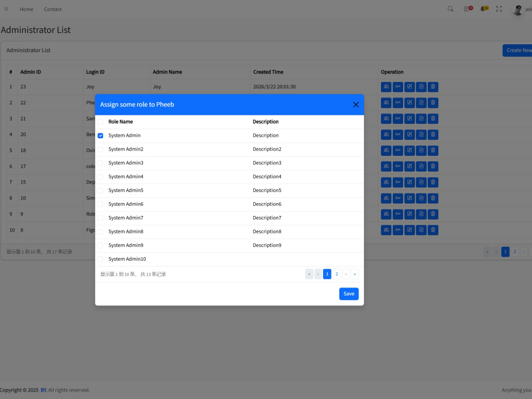
Task: Close the Assign role dialog
Action: (355, 104)
